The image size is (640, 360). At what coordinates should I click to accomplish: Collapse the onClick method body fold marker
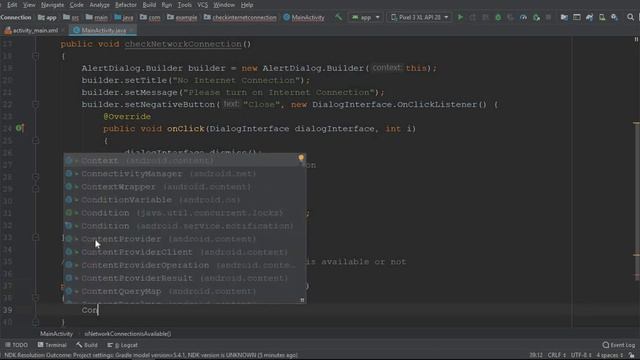click(36, 140)
